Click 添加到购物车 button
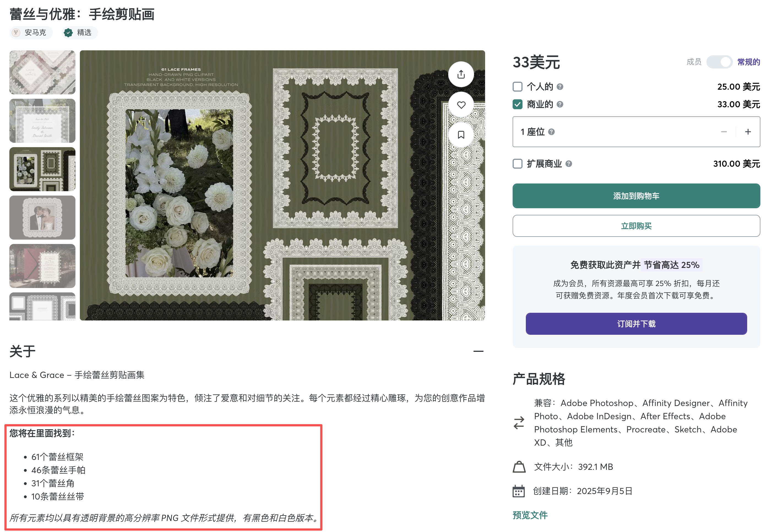 (x=636, y=196)
